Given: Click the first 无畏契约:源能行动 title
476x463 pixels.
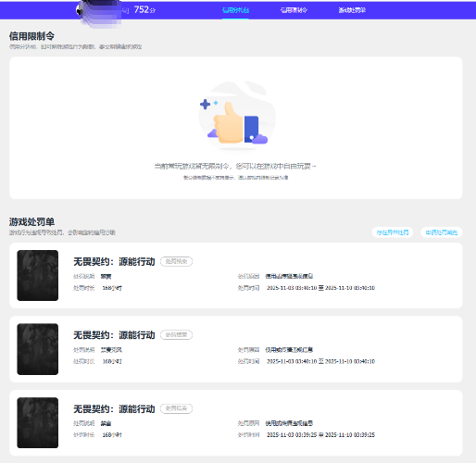Looking at the screenshot, I should click(x=114, y=262).
